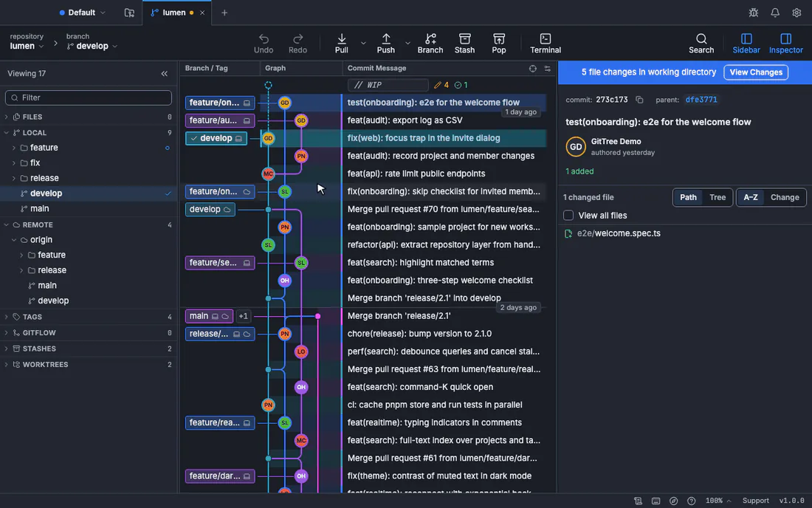Open parent commit dfe3771 link
The image size is (812, 508).
[x=701, y=100]
